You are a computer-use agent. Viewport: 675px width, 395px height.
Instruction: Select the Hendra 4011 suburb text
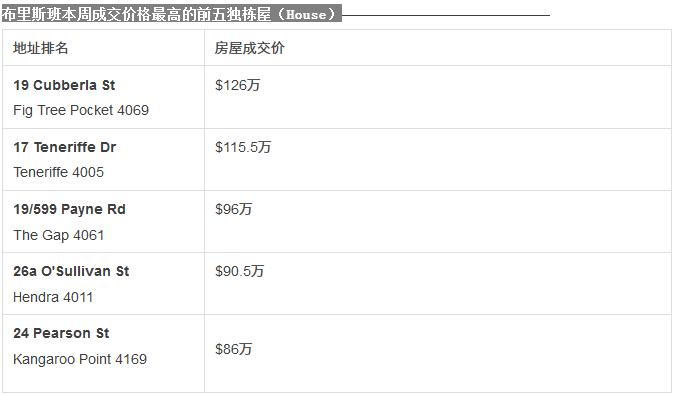(x=53, y=297)
